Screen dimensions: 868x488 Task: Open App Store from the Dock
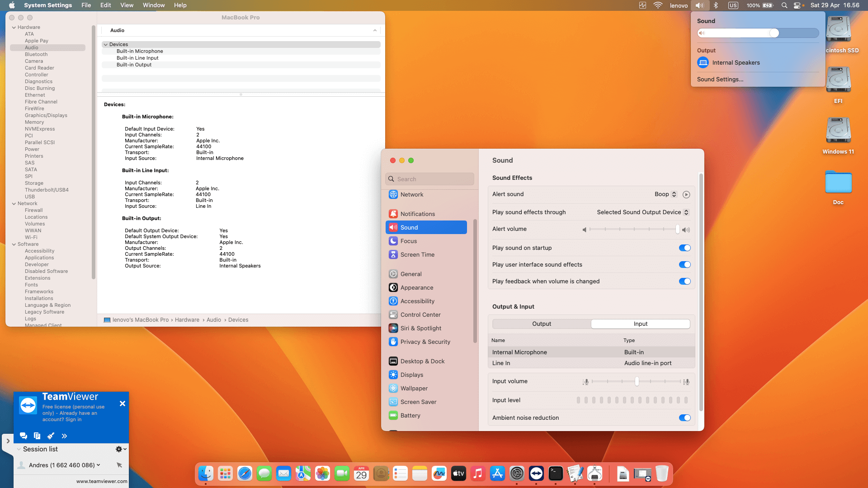[x=497, y=474]
